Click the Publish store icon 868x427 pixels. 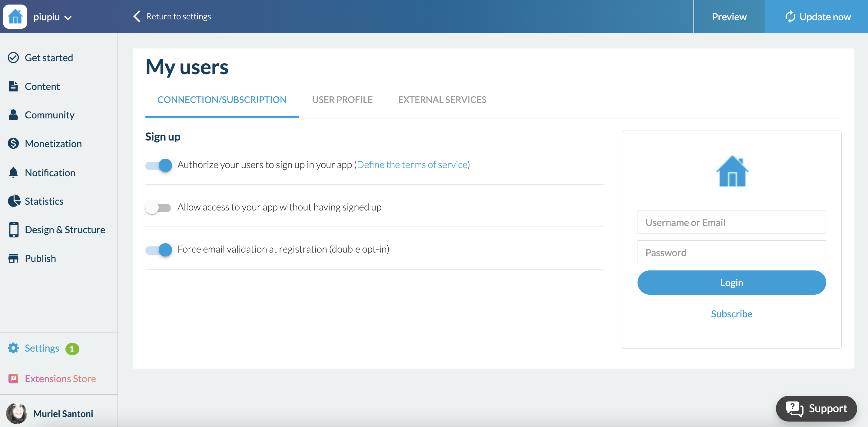click(x=13, y=259)
